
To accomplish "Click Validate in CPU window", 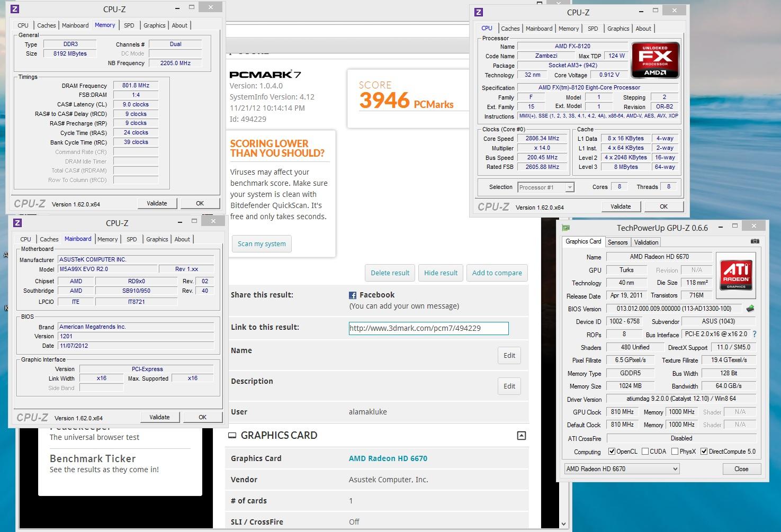I will pos(621,206).
